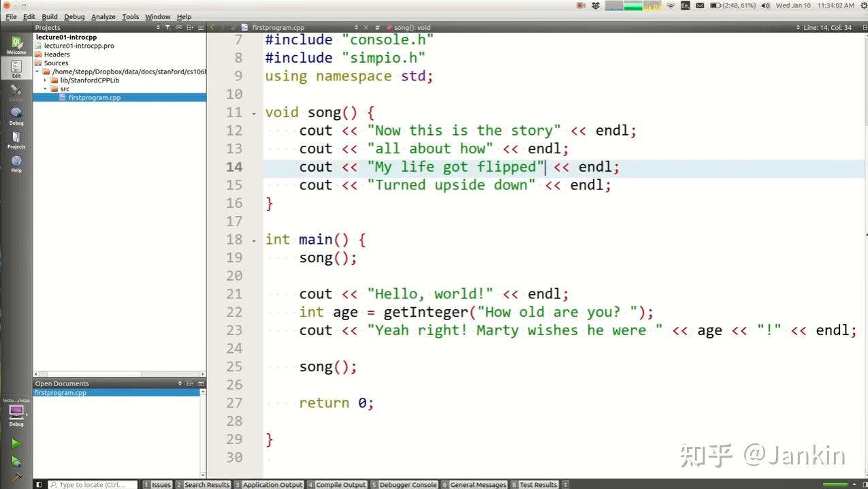Toggle the left sidebar visibility button
The image size is (868, 489).
pos(39,484)
